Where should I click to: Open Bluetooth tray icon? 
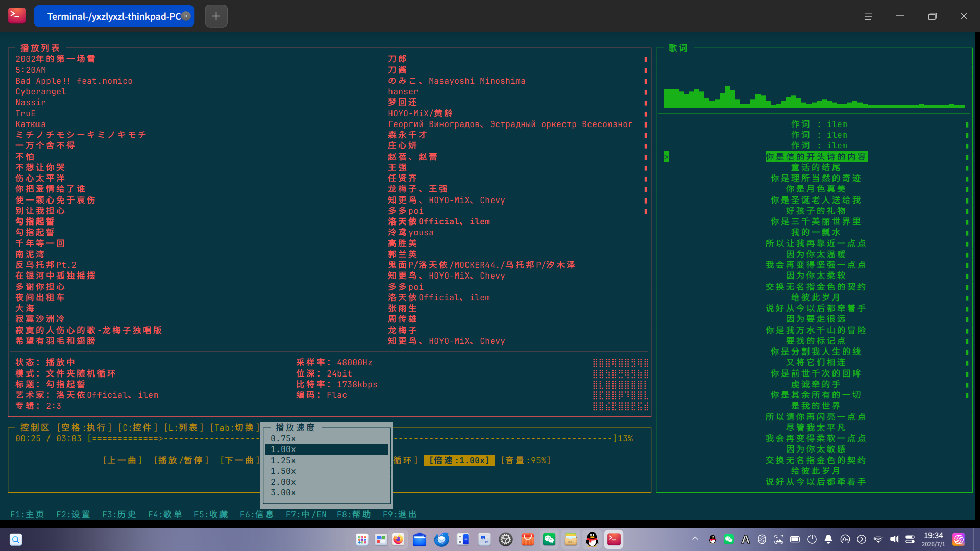point(762,539)
